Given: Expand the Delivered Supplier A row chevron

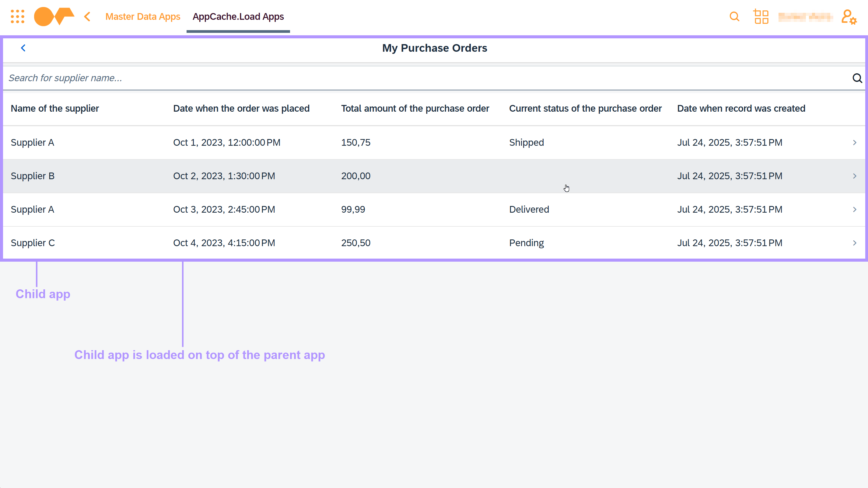Looking at the screenshot, I should (855, 210).
